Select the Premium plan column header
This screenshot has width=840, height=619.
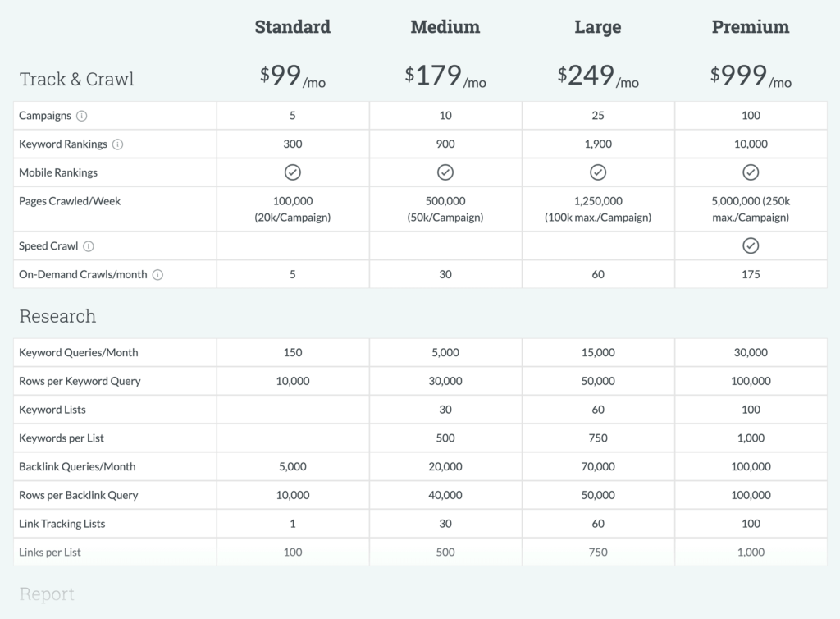tap(751, 26)
